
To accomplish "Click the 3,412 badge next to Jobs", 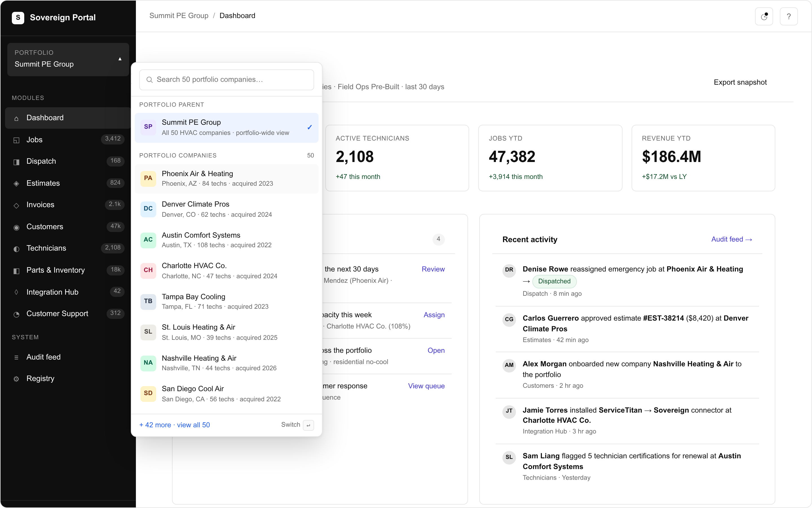I will click(x=113, y=139).
